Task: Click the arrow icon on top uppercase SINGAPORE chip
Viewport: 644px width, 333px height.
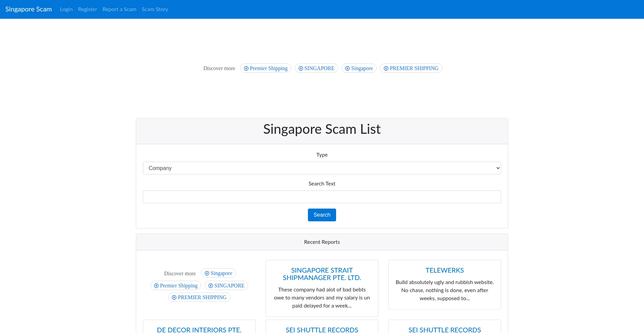Action: pyautogui.click(x=301, y=68)
